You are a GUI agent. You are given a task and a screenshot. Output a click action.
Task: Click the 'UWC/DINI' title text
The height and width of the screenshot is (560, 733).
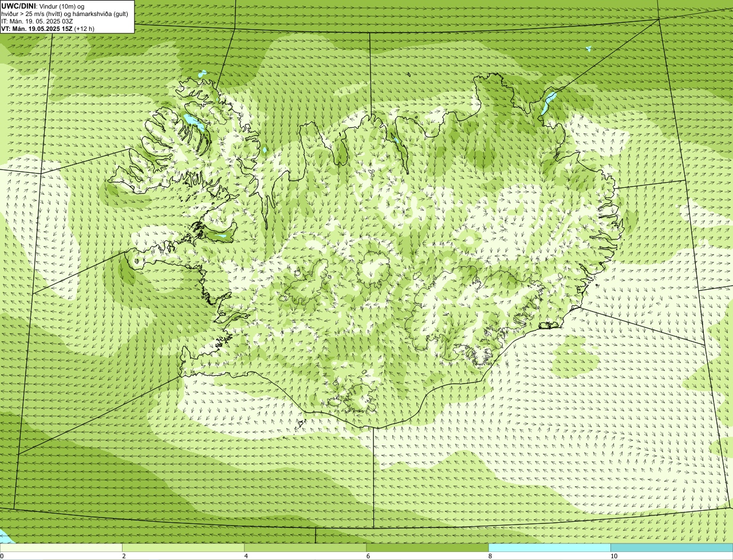[18, 6]
